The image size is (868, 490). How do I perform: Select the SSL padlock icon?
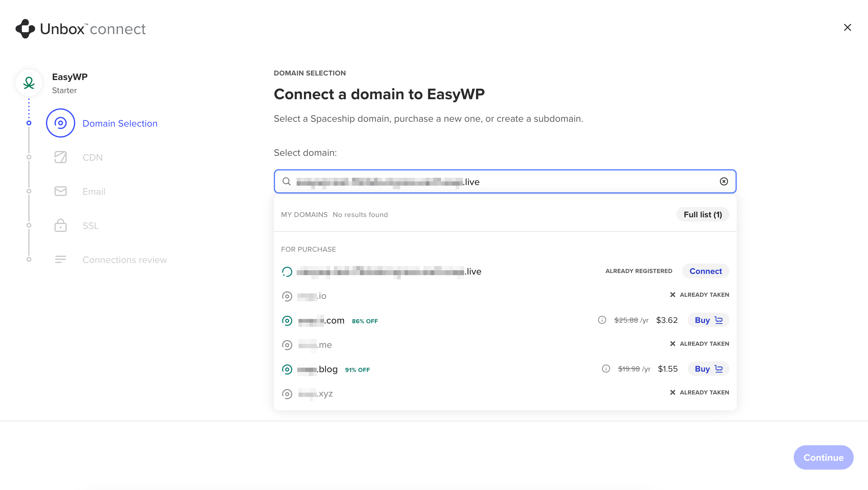pyautogui.click(x=61, y=225)
